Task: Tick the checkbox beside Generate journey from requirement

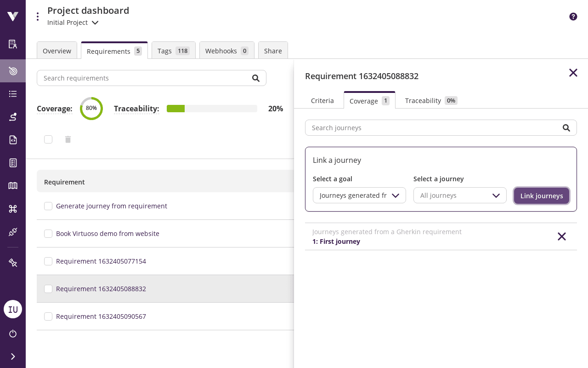Action: [48, 206]
